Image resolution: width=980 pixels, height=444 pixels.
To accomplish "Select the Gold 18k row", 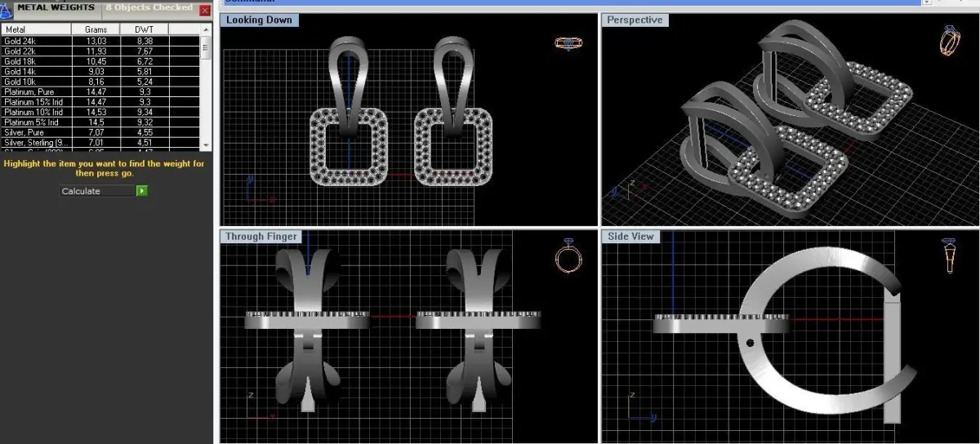I will [x=100, y=61].
